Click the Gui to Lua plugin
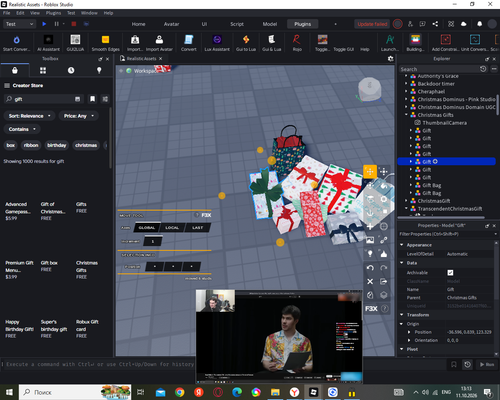 click(246, 43)
